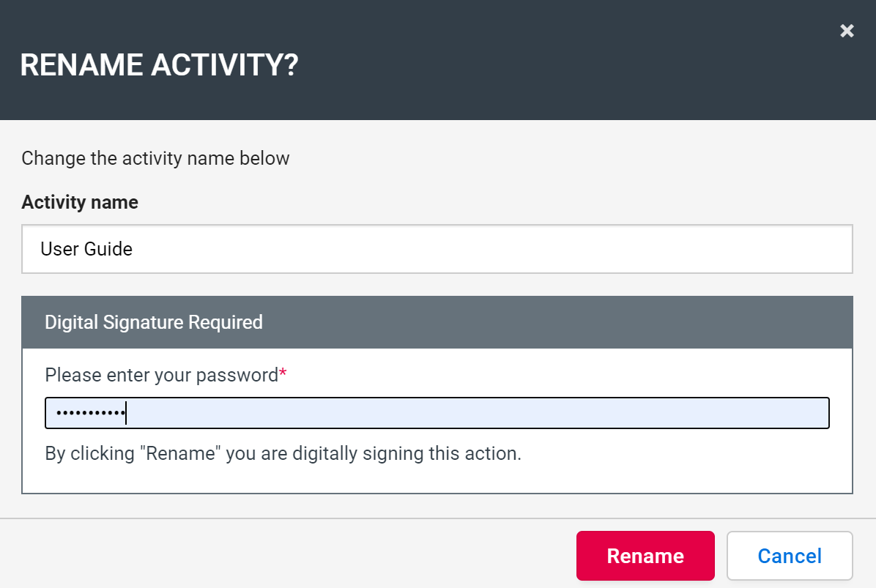Click the "Digital Signature Required" panel header
This screenshot has height=588, width=876.
point(437,322)
